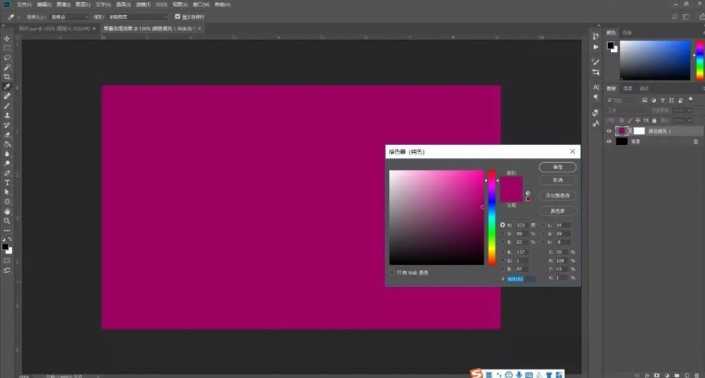This screenshot has width=705, height=378.
Task: Confirm color picker with the top OK button
Action: tap(558, 167)
